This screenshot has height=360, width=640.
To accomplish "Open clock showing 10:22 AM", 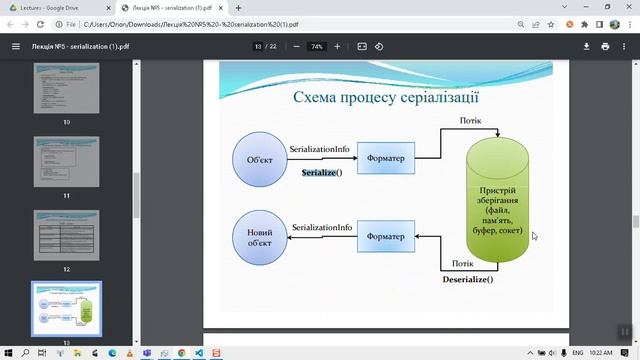I will tap(600, 353).
